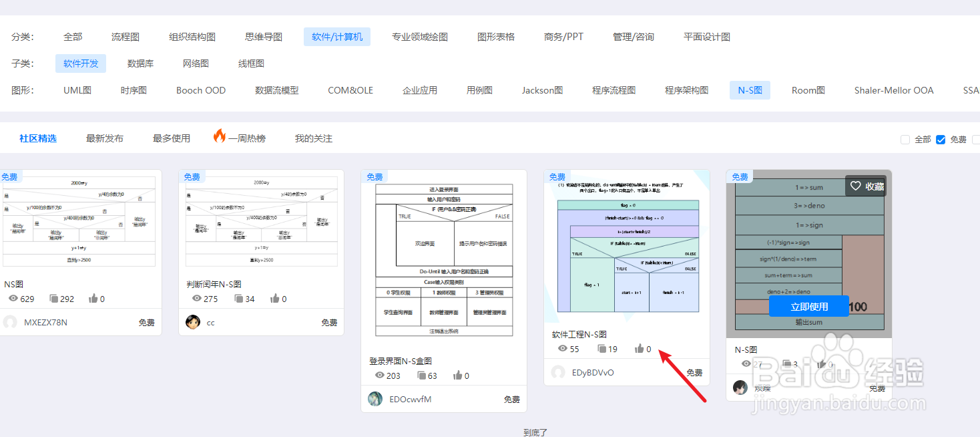Filter by Shaler-Mellor OOA shape type
The height and width of the screenshot is (437, 980).
[x=894, y=90]
